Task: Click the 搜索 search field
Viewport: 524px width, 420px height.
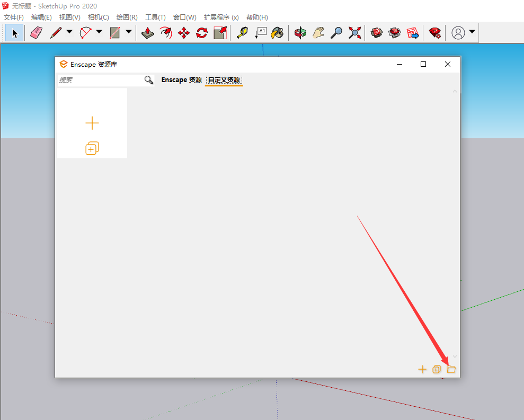Action: pos(100,80)
